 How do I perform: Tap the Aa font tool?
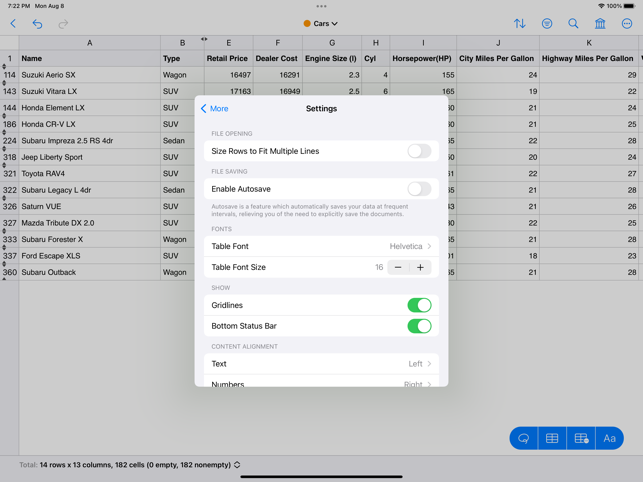coord(609,438)
